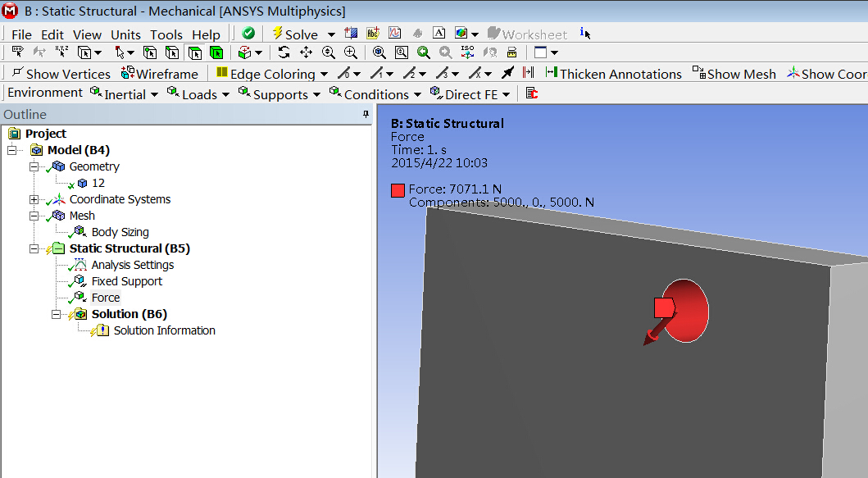Open the Conditions menu
The width and height of the screenshot is (868, 478).
point(375,94)
